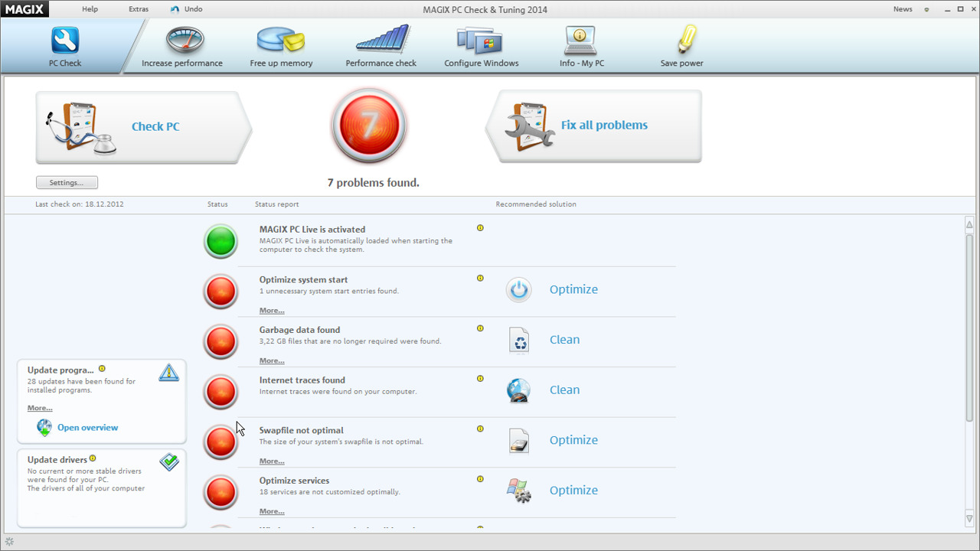Click info icon beside Update progra...
The width and height of the screenshot is (980, 551).
click(x=102, y=369)
